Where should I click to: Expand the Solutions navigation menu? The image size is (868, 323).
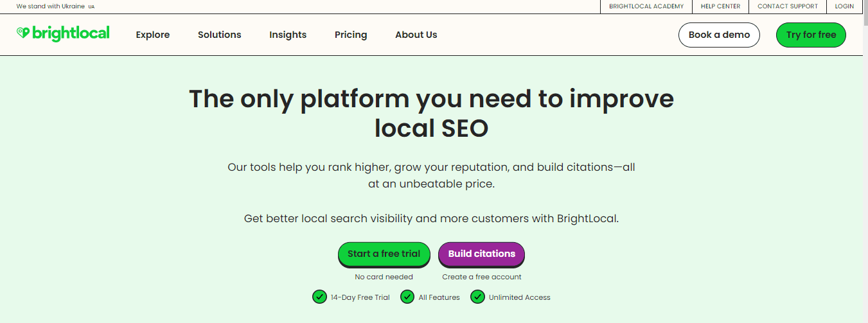coord(220,35)
